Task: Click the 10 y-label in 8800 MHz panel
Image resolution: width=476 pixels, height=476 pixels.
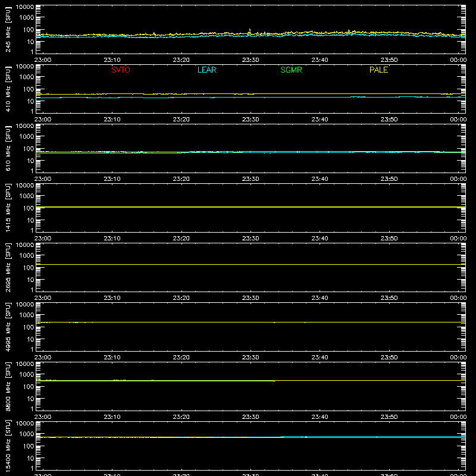Action: tap(30, 399)
